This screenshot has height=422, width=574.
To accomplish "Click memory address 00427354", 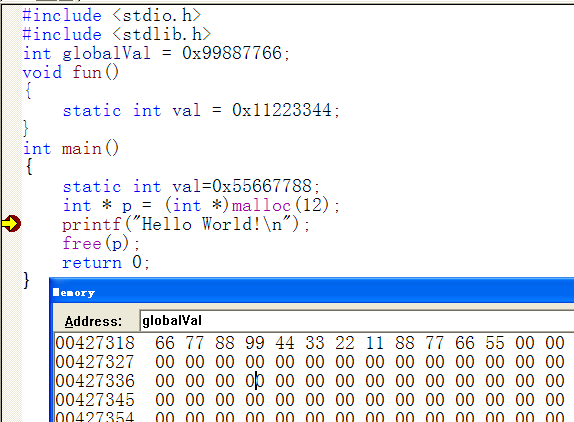I will pos(95,417).
